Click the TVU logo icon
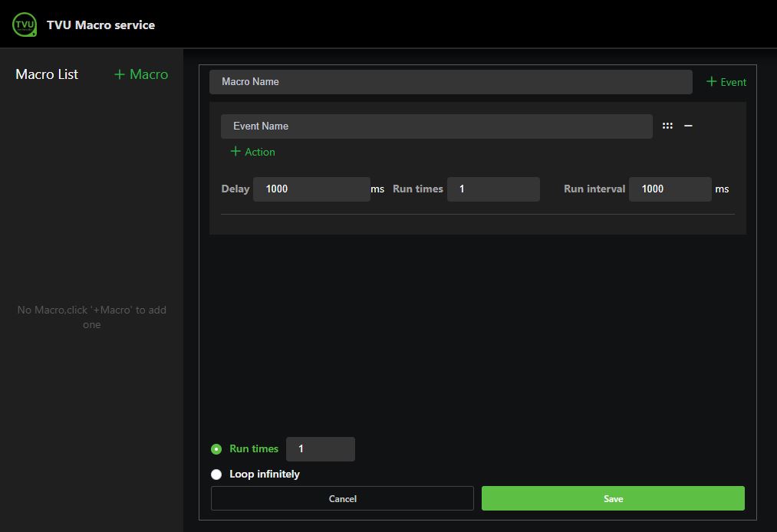The height and width of the screenshot is (532, 777). tap(23, 24)
